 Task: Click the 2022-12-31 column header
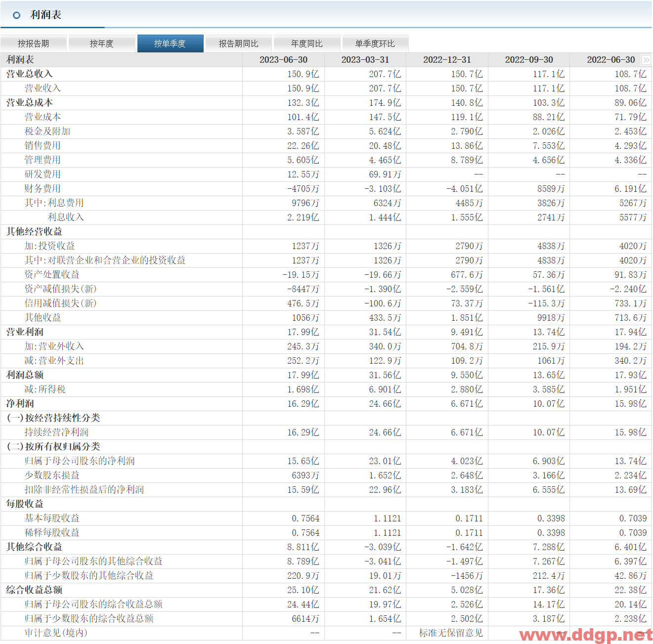[447, 60]
